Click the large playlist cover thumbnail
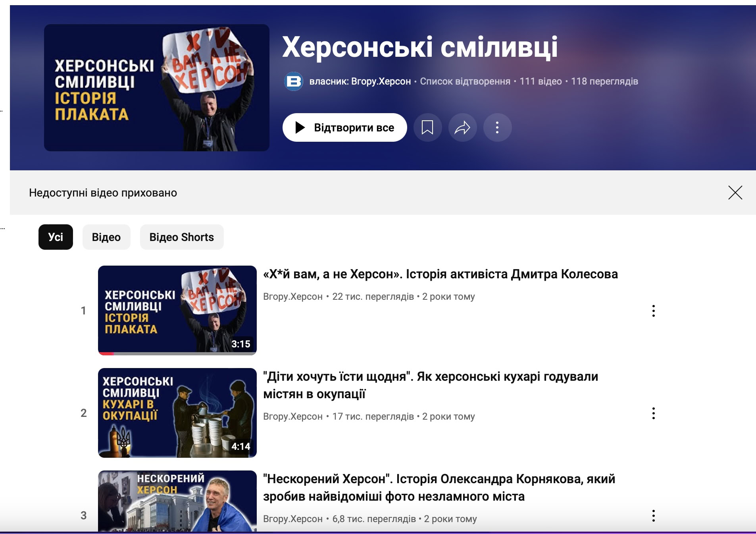Screen dimensions: 756x534 tap(157, 88)
